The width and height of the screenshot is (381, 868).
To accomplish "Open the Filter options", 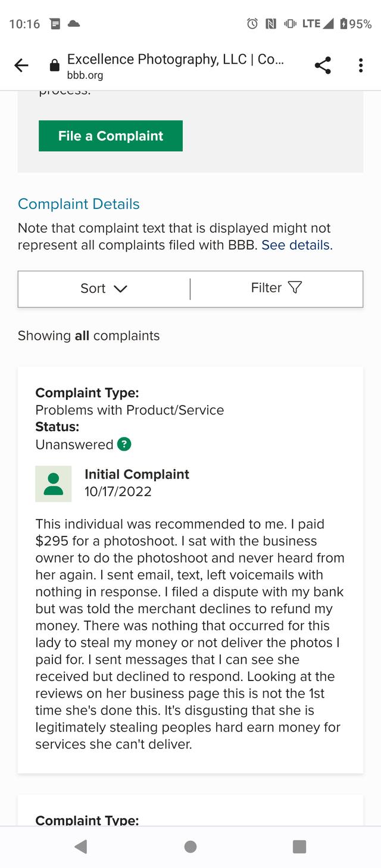I will (277, 289).
